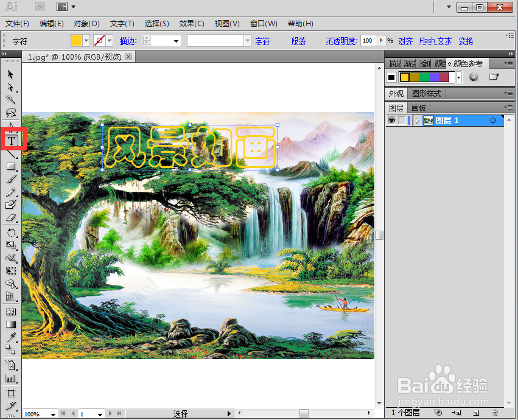Screen dimensions: 518x420
Task: Open Layers panel flyout menu
Action: (x=508, y=108)
